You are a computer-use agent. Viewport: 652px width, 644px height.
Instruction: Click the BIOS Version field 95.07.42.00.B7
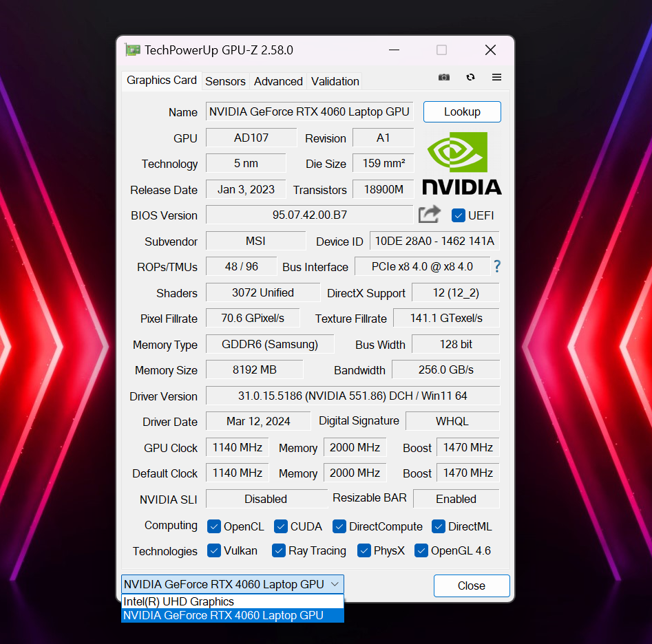309,215
